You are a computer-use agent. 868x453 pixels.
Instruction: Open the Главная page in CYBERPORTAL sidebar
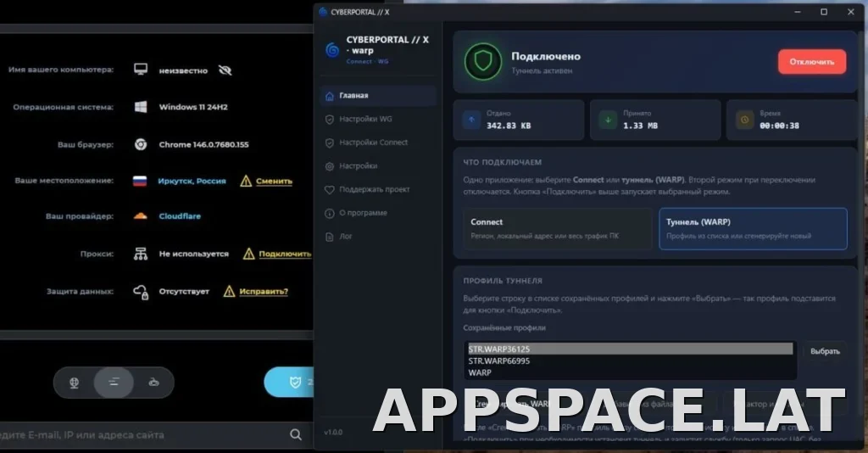tap(378, 96)
